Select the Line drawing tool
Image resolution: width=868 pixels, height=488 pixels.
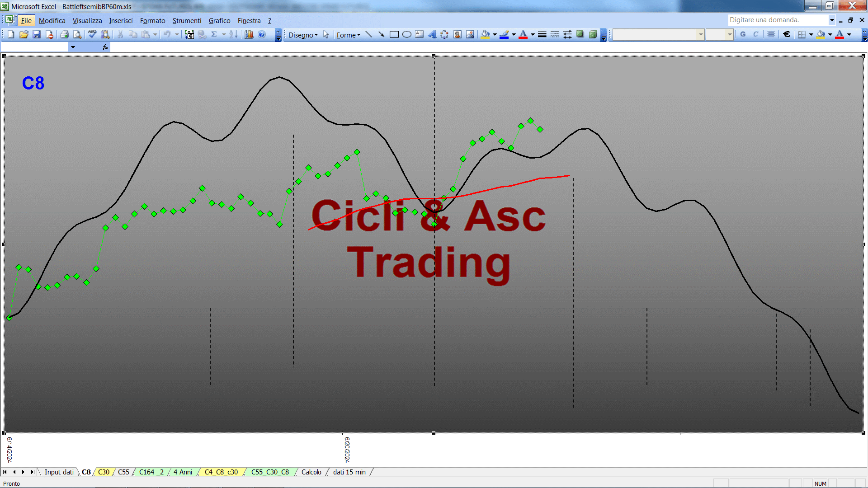368,34
